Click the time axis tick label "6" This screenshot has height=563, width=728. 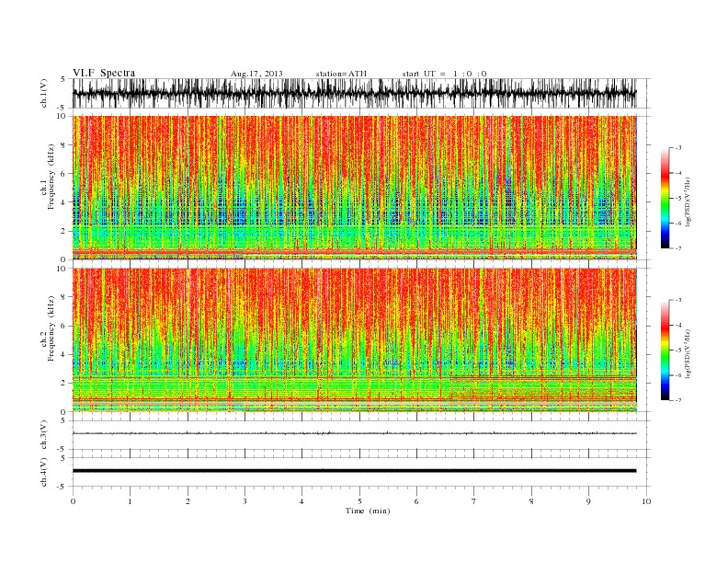coord(416,501)
